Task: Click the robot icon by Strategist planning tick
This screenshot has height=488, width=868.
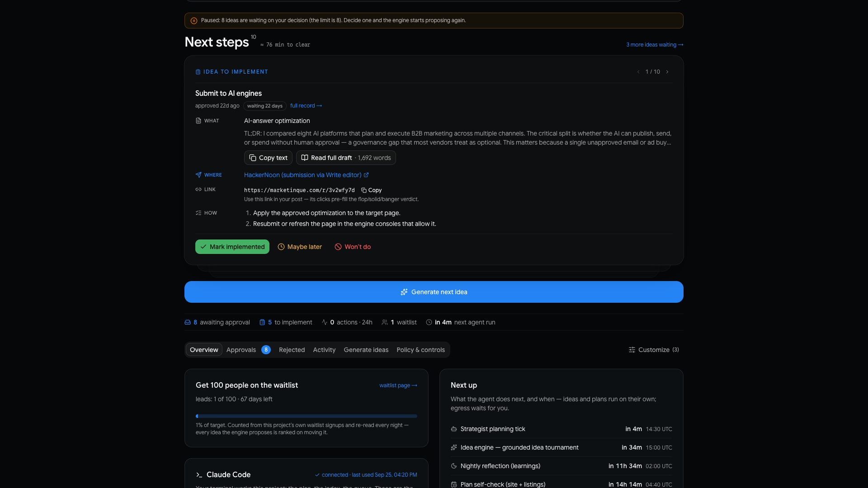Action: click(x=454, y=429)
